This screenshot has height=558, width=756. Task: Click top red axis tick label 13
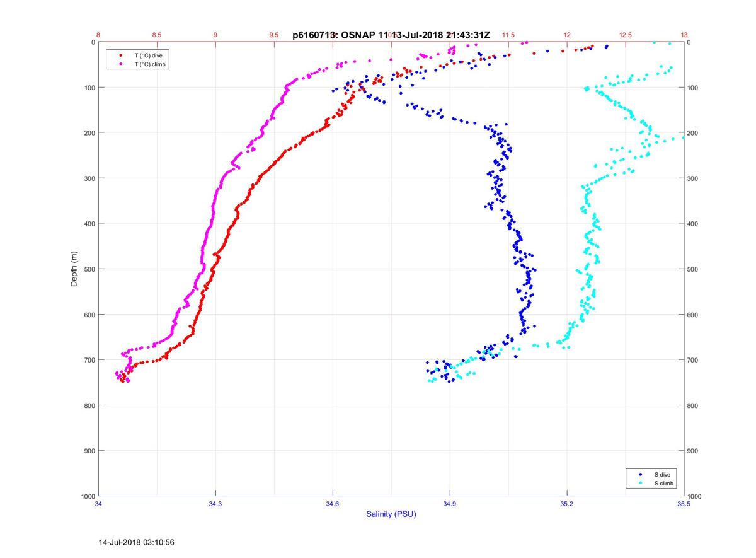pyautogui.click(x=684, y=35)
